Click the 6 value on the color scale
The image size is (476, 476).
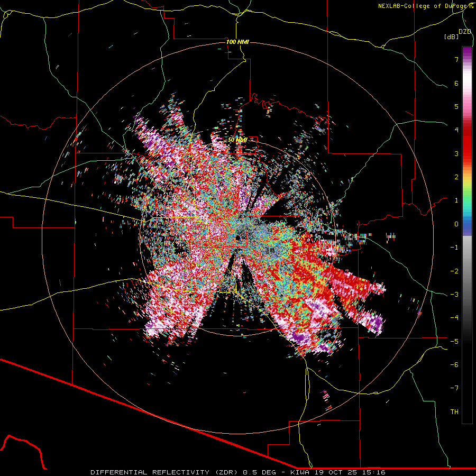(x=456, y=83)
